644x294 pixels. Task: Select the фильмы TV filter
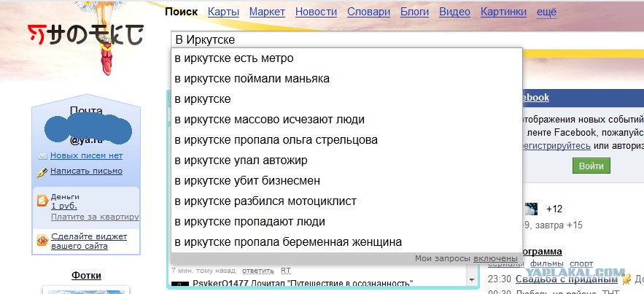coord(547,263)
